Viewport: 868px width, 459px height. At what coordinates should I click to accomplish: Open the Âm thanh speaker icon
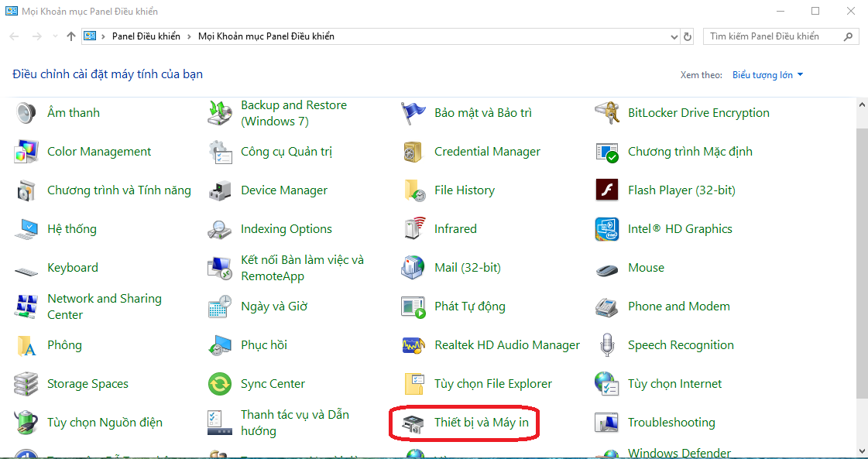26,113
